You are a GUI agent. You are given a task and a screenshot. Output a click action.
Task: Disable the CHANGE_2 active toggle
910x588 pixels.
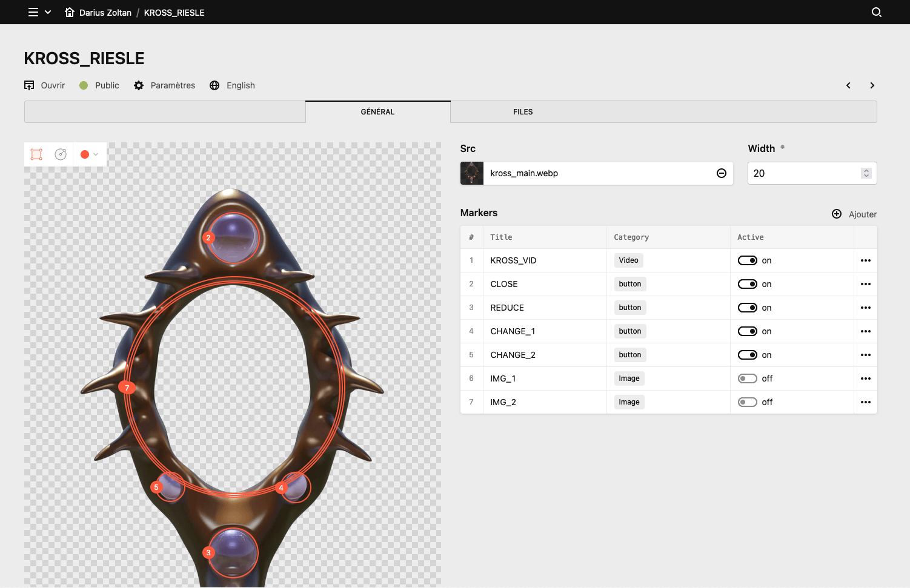tap(748, 355)
